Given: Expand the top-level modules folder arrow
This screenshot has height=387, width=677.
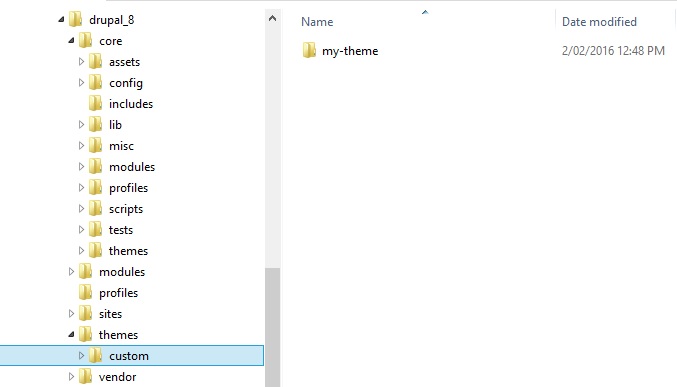Looking at the screenshot, I should point(71,272).
